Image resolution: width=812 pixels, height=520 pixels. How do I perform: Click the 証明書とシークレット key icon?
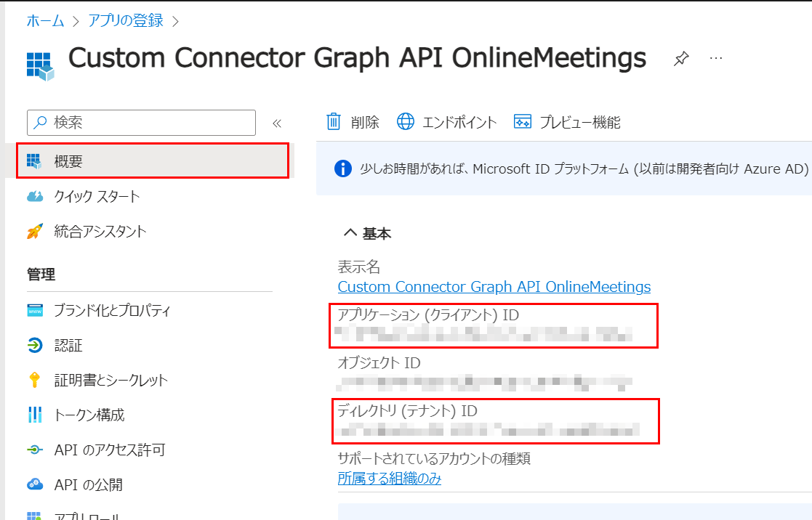(35, 380)
